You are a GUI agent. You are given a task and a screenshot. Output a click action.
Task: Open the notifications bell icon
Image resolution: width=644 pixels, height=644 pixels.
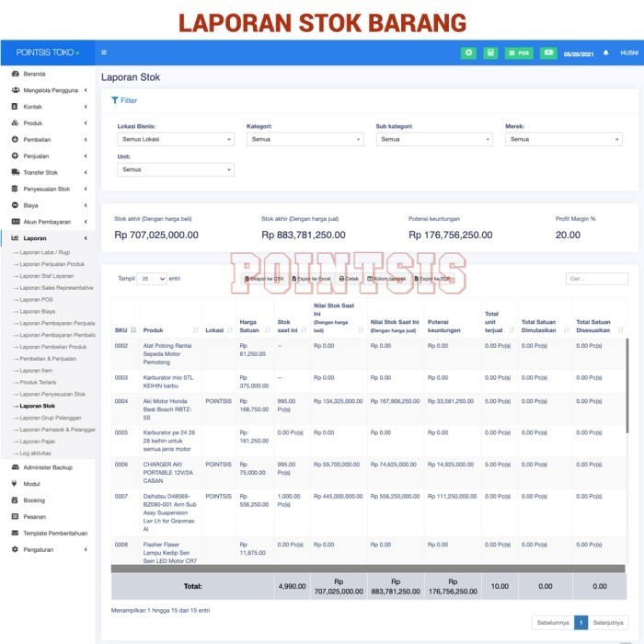click(x=605, y=53)
